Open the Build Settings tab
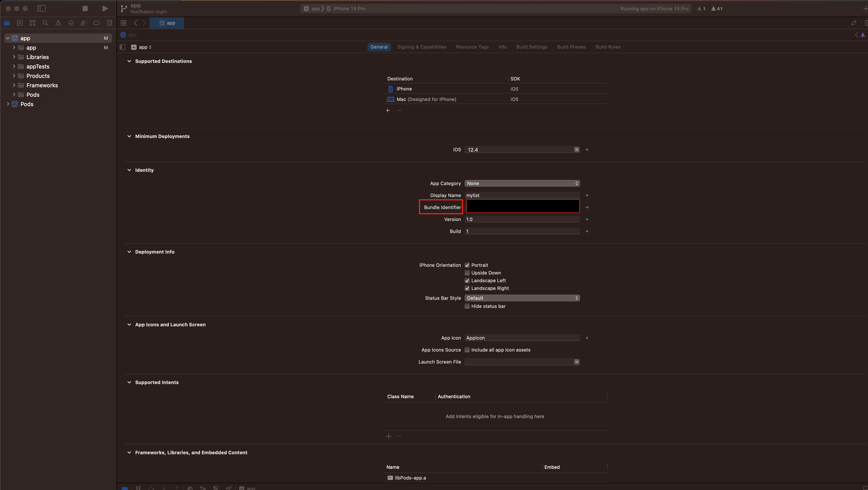Image resolution: width=868 pixels, height=490 pixels. click(x=531, y=47)
